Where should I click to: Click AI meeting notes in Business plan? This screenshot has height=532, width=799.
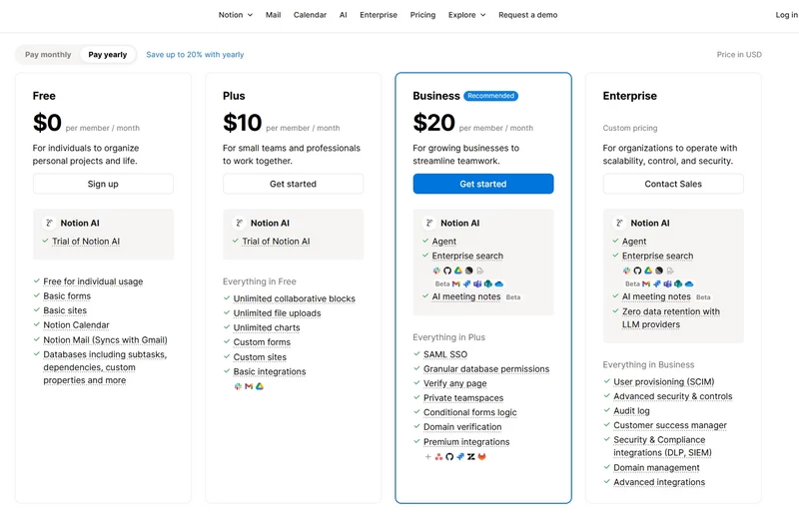tap(466, 296)
